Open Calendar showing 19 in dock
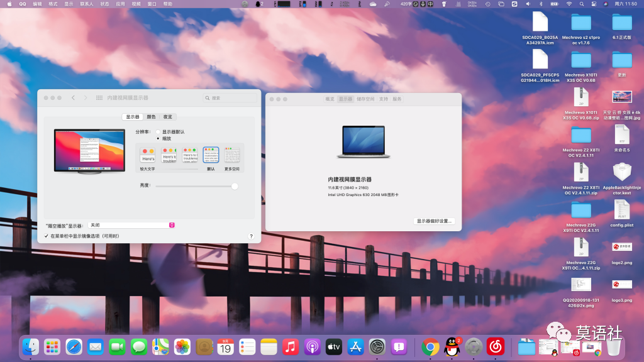The width and height of the screenshot is (644, 362). (226, 347)
